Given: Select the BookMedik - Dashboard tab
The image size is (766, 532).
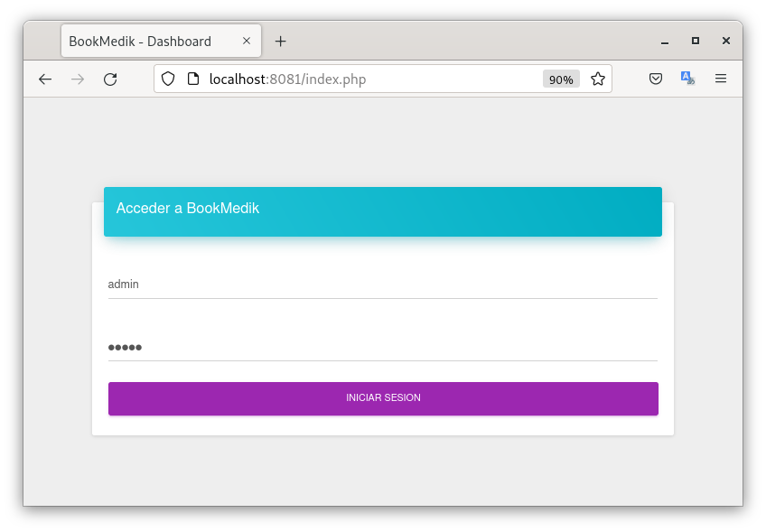Looking at the screenshot, I should 145,42.
